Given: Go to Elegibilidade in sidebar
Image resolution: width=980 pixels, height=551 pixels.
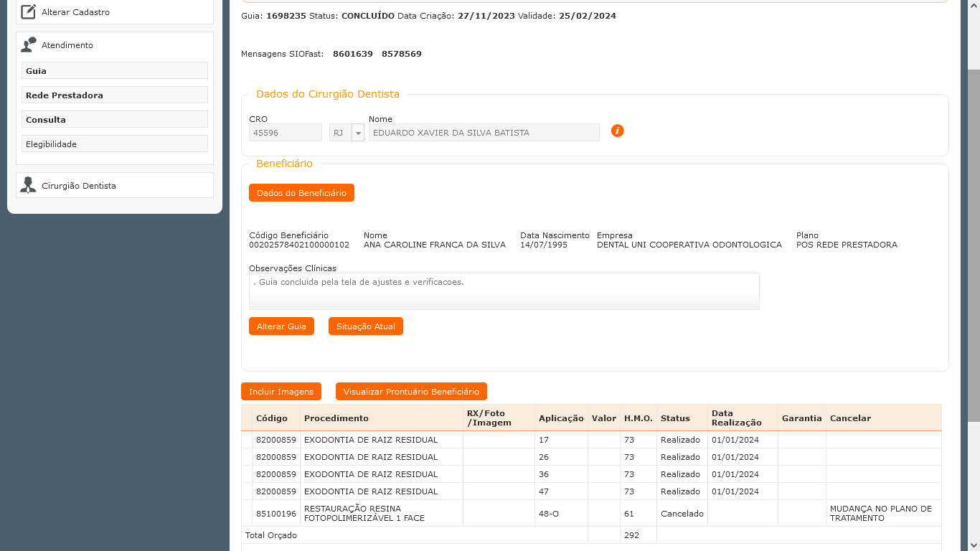Looking at the screenshot, I should [x=115, y=144].
